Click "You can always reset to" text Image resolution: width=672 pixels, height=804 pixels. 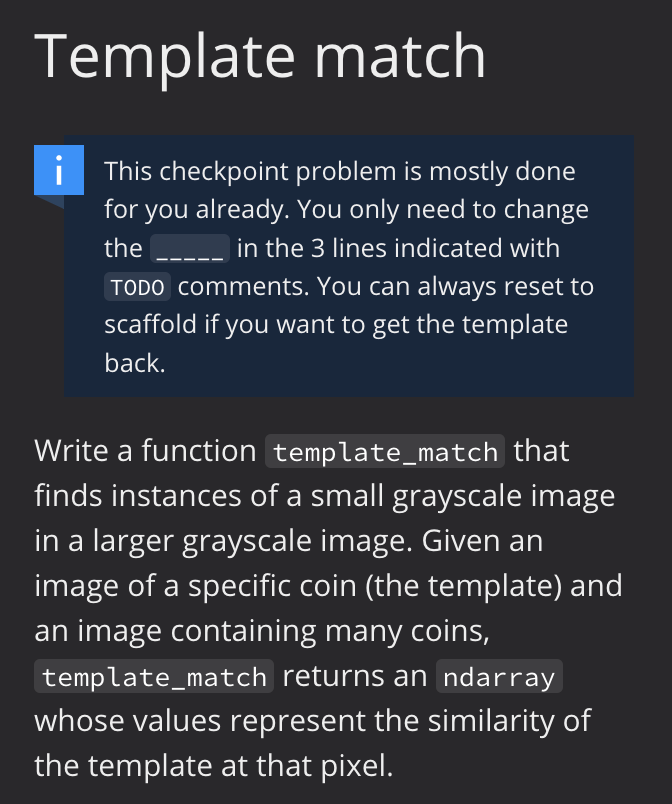(x=455, y=286)
